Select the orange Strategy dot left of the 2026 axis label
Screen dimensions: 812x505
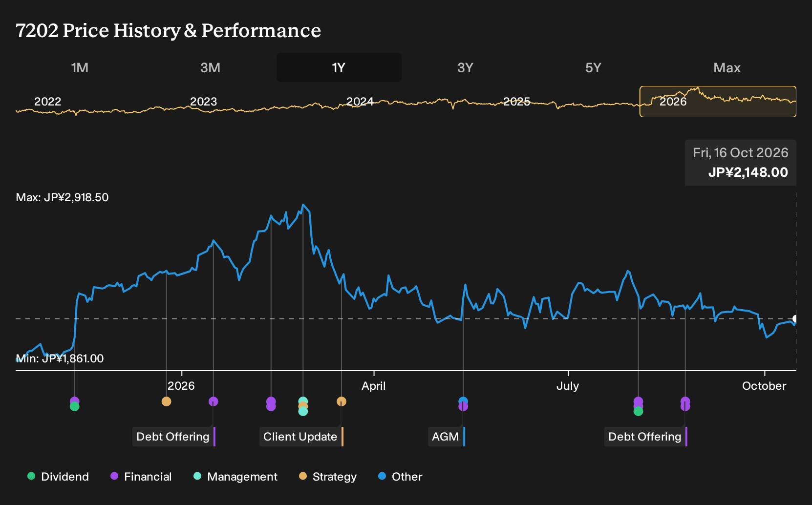tap(166, 401)
